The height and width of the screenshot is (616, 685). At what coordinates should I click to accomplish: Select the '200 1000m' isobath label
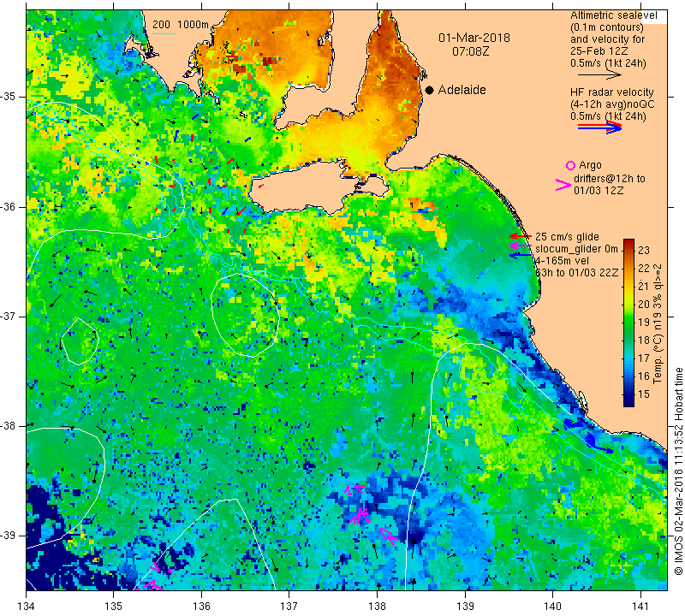pyautogui.click(x=181, y=25)
